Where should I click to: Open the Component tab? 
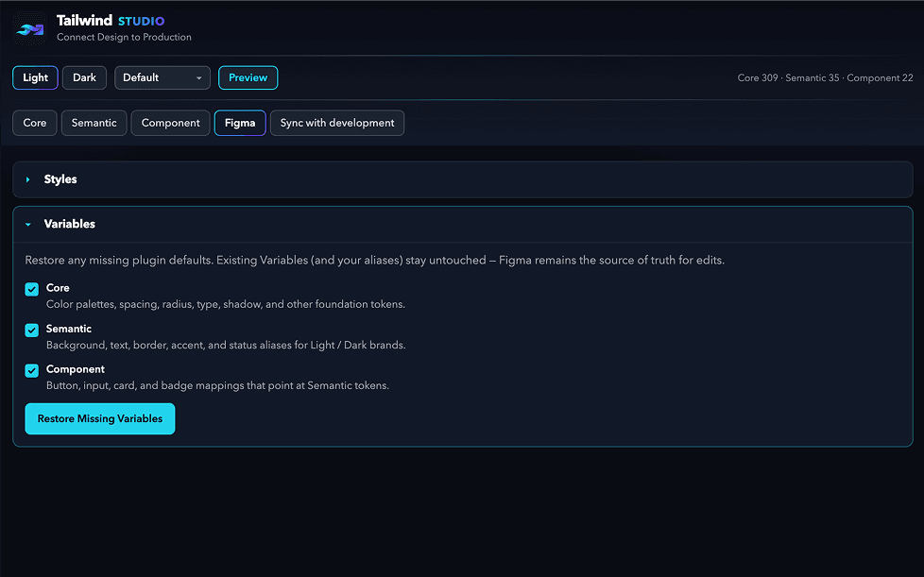click(170, 123)
